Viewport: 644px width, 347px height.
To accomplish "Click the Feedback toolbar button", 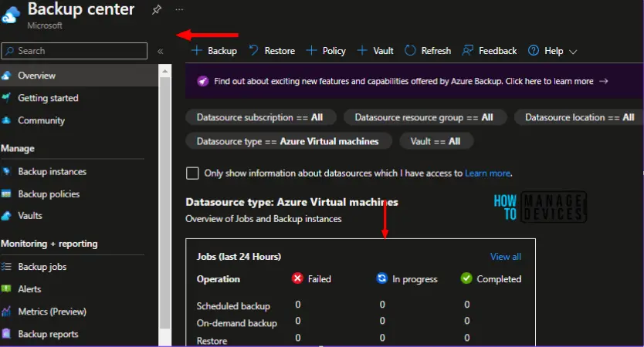I will point(489,51).
